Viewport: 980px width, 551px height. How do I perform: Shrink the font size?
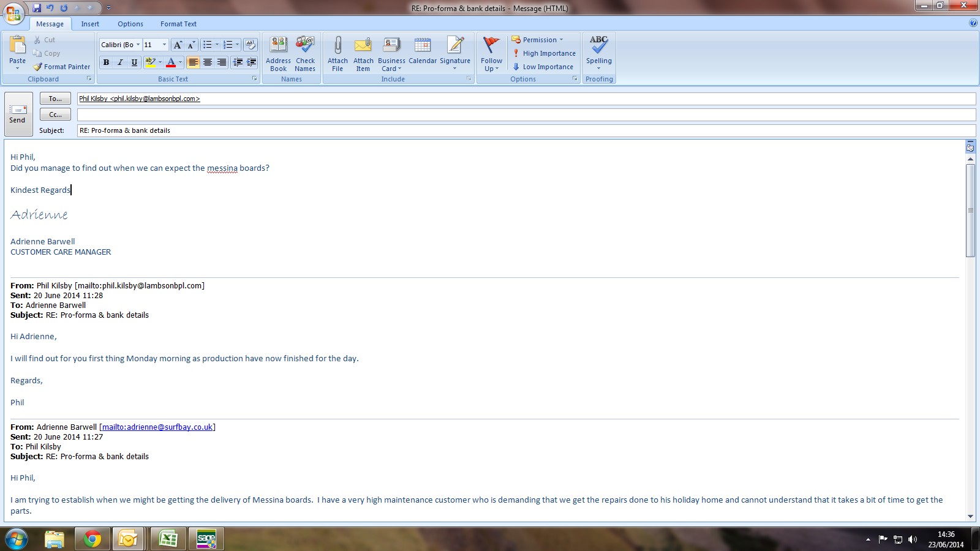190,45
